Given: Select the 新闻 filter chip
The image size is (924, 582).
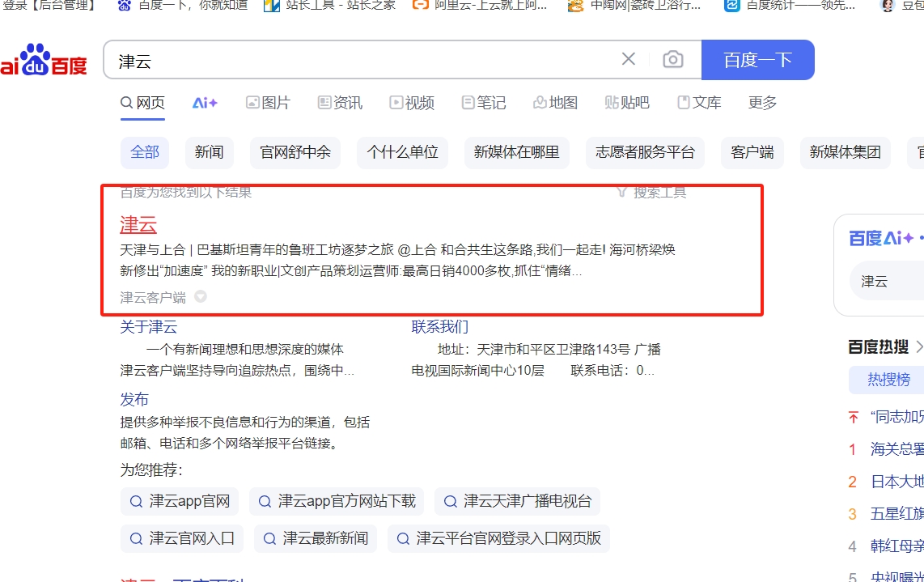Looking at the screenshot, I should [x=210, y=153].
